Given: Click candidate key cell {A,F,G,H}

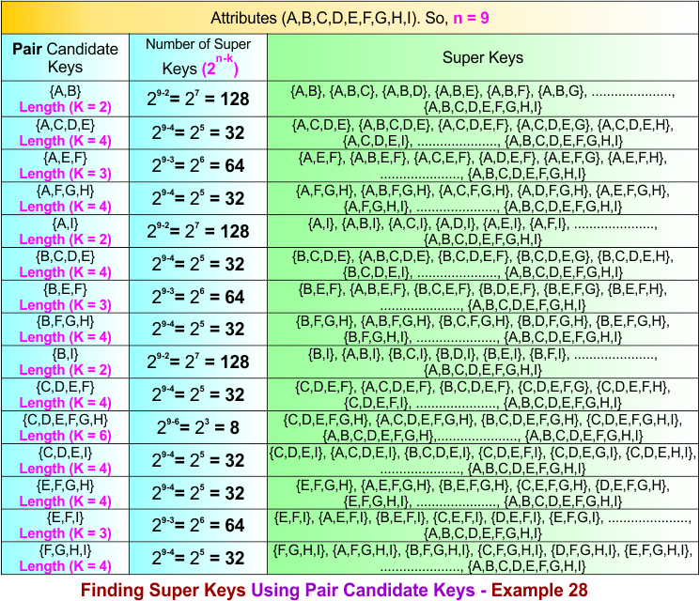Looking at the screenshot, I should point(65,198).
